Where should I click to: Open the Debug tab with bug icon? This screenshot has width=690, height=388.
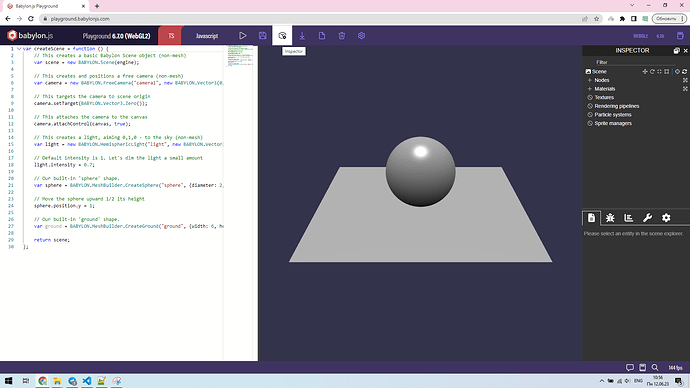pos(610,218)
